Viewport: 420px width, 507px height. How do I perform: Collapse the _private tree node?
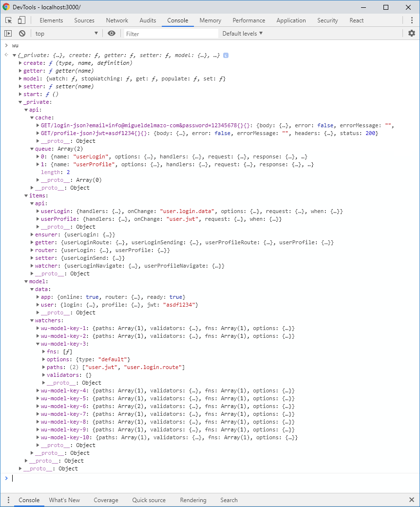click(20, 102)
